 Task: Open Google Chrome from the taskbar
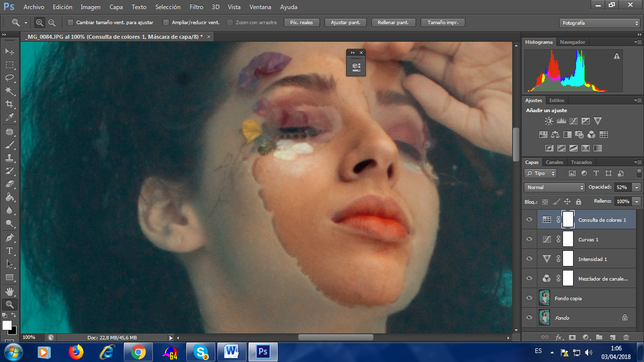pyautogui.click(x=138, y=352)
